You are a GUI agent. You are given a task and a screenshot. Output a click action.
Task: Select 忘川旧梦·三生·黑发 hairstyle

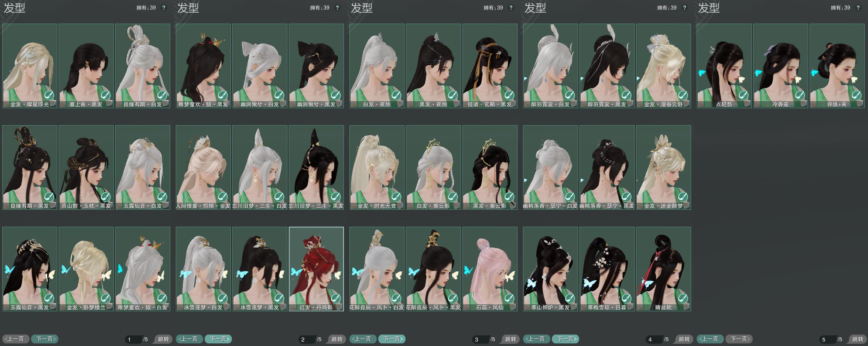pyautogui.click(x=317, y=167)
